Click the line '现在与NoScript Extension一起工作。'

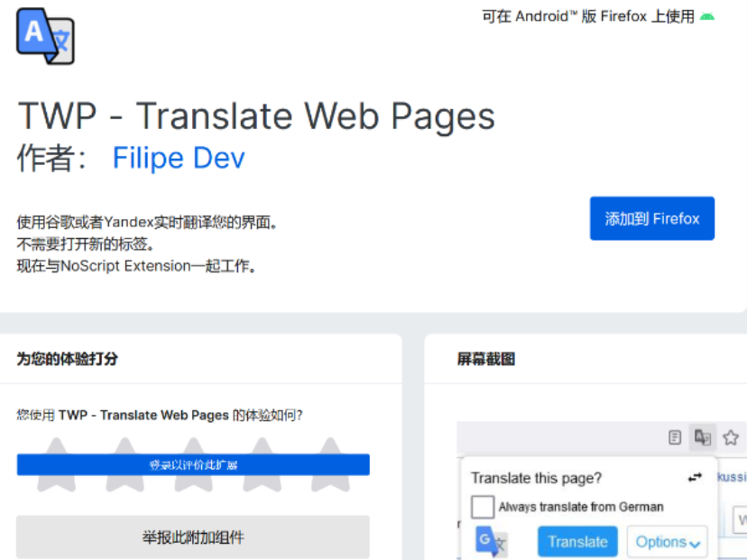click(x=137, y=266)
